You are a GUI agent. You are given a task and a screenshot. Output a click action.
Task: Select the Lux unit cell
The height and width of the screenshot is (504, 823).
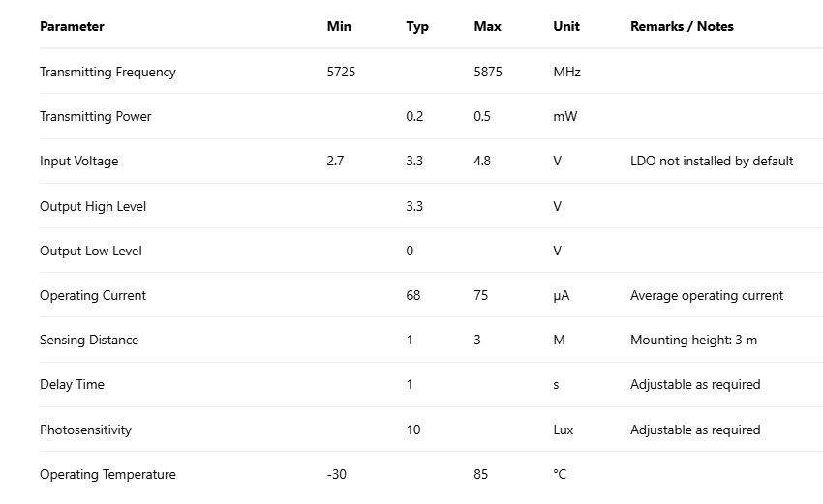tap(563, 430)
